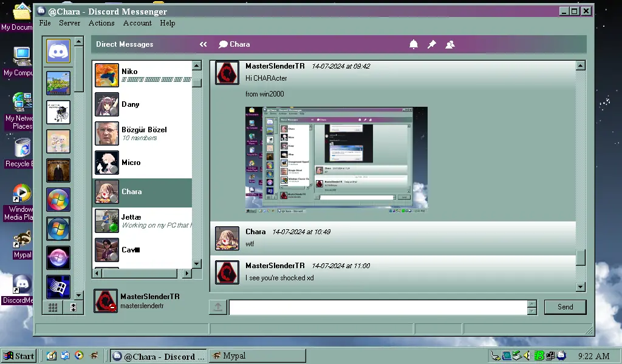This screenshot has height=364, width=622.
Task: Click the @Chara - Discord taskbar button
Action: pos(159,356)
